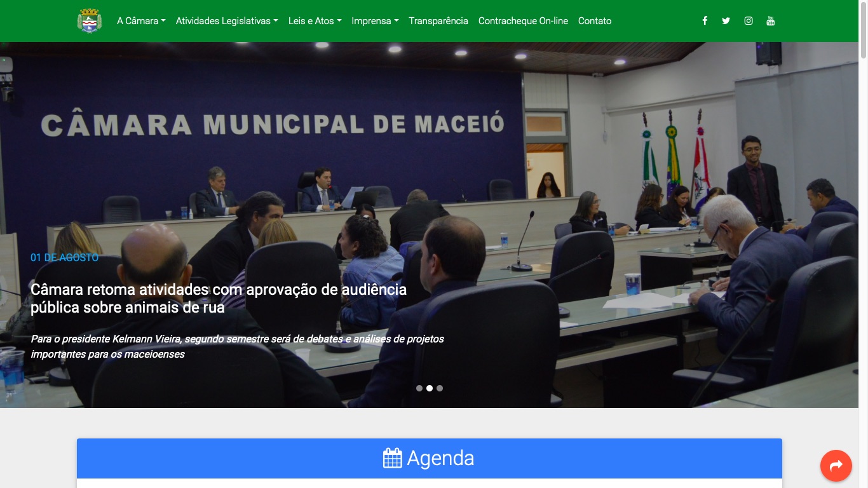The image size is (868, 488).
Task: Click the Maceió coat of arms logo
Action: 90,20
